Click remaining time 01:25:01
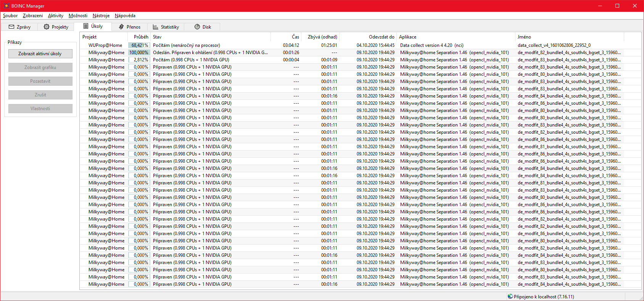644x301 pixels. click(329, 45)
